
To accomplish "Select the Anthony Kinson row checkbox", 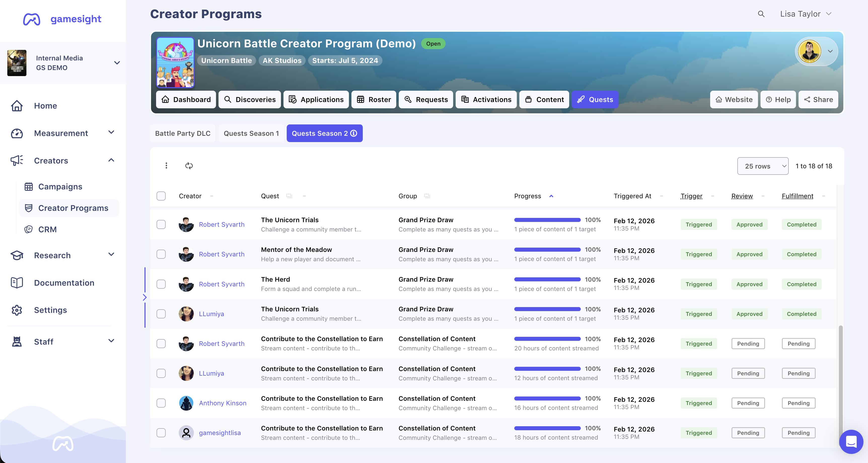I will pos(161,403).
